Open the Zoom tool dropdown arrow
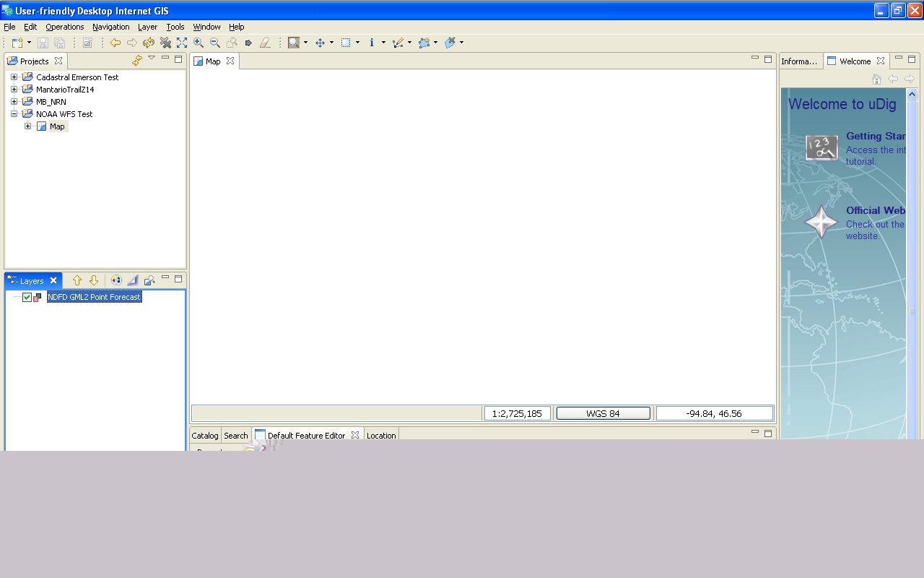The width and height of the screenshot is (924, 578). 305,43
